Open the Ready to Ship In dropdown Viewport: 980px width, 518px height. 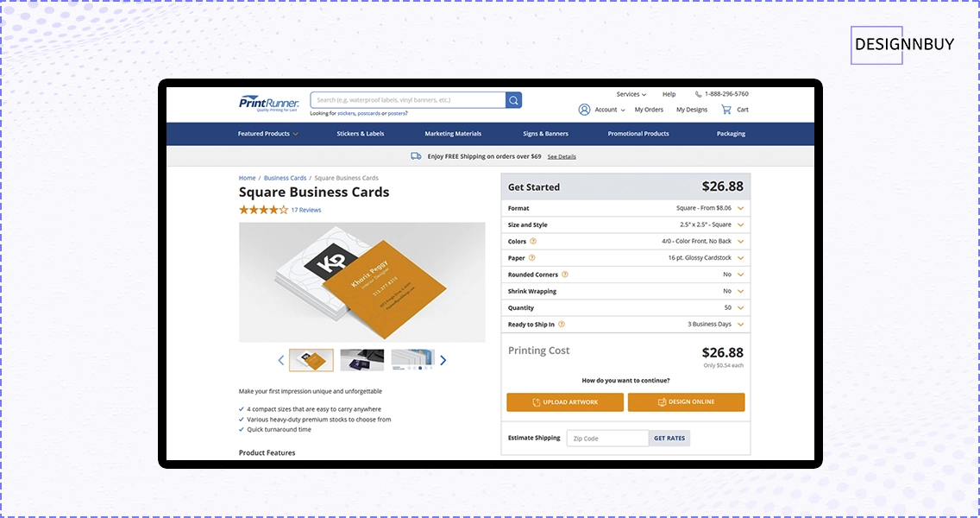coord(741,324)
